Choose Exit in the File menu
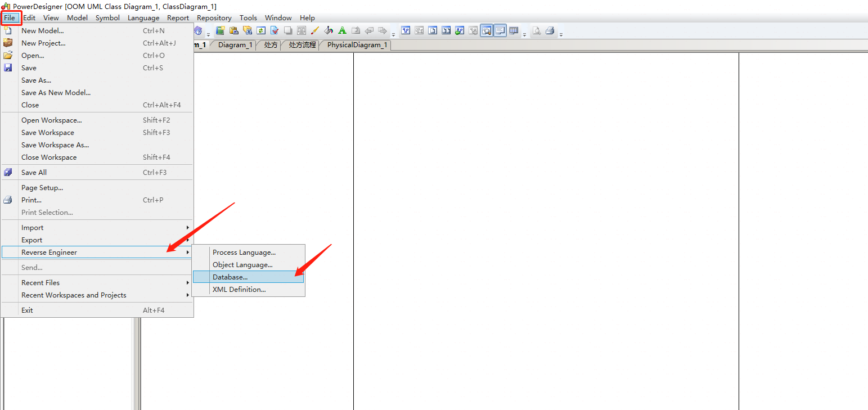 click(x=97, y=310)
